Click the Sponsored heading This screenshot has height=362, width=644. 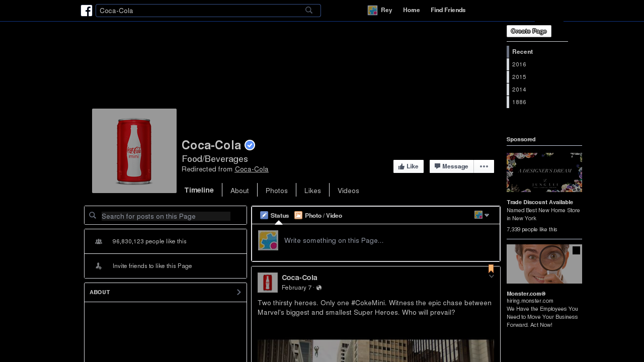pyautogui.click(x=521, y=139)
